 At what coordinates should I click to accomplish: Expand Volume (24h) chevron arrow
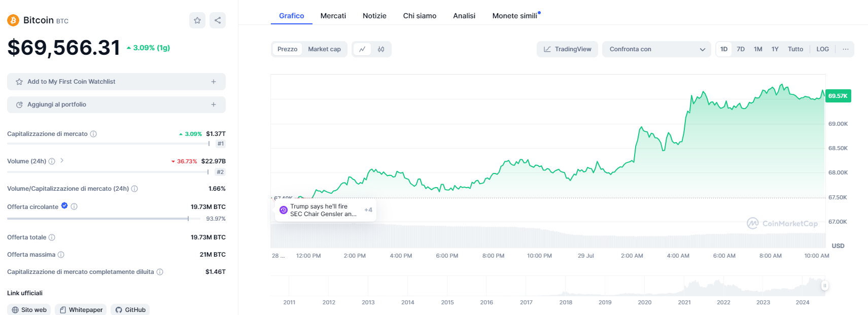62,161
